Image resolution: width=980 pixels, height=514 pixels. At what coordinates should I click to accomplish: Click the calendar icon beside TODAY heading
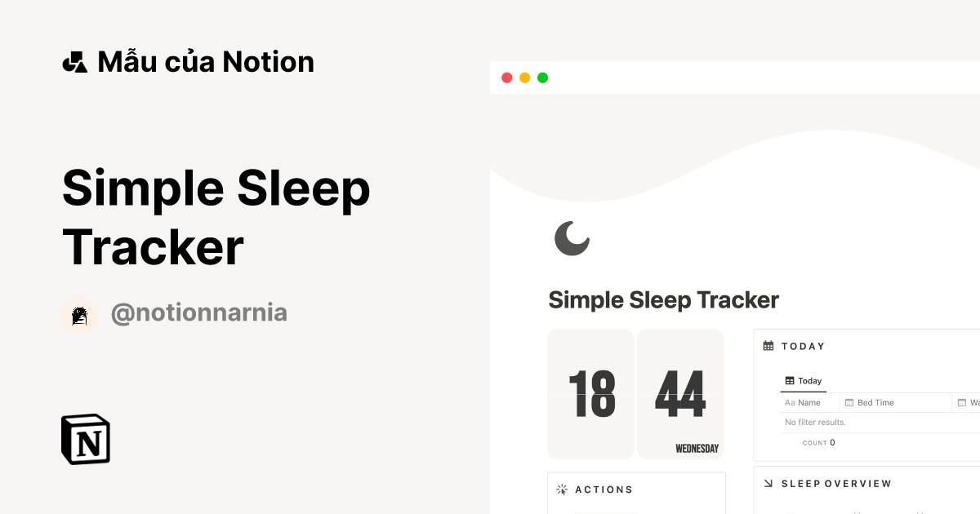[x=768, y=345]
